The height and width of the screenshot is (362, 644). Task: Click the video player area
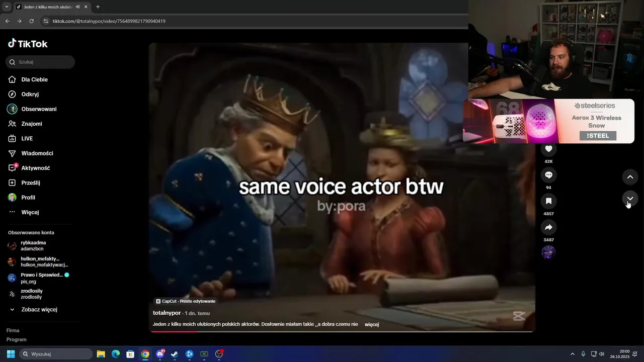(342, 187)
